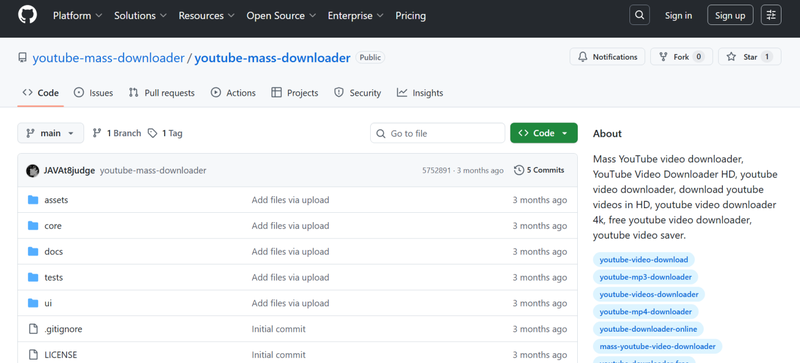Image resolution: width=800 pixels, height=363 pixels.
Task: Open the docs folder icon
Action: pos(33,252)
